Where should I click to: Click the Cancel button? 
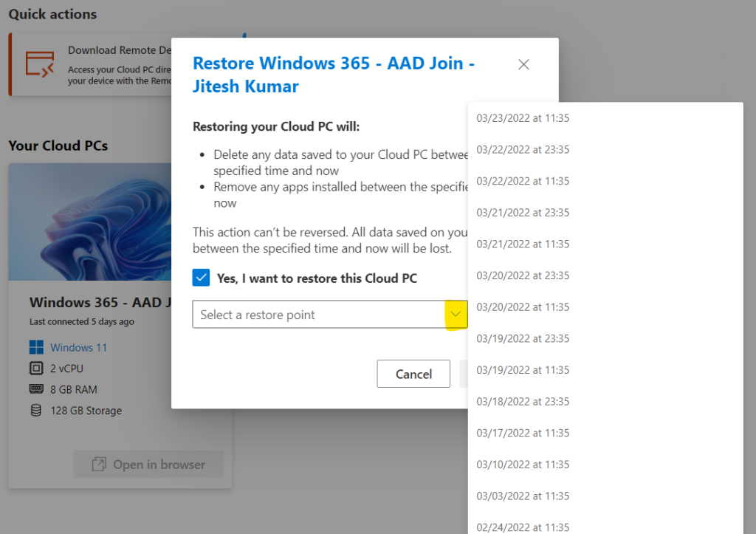pos(413,374)
